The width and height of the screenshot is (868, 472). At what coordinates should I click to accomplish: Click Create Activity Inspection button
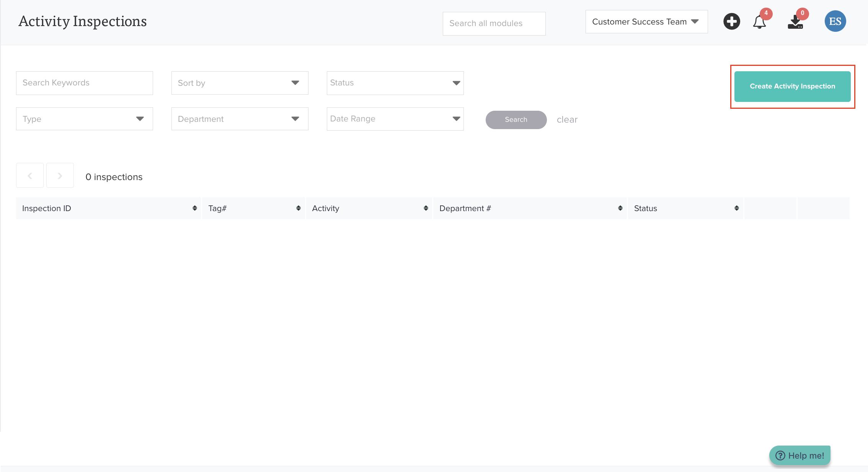(792, 86)
